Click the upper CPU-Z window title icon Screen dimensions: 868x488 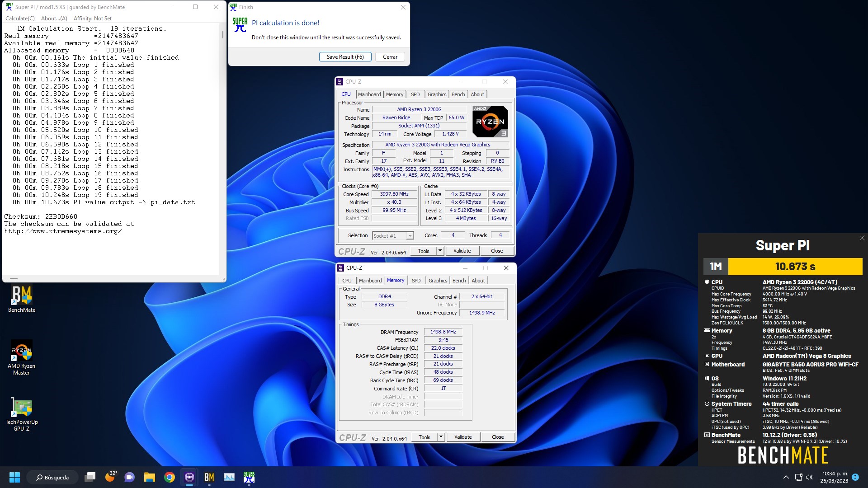click(x=340, y=82)
